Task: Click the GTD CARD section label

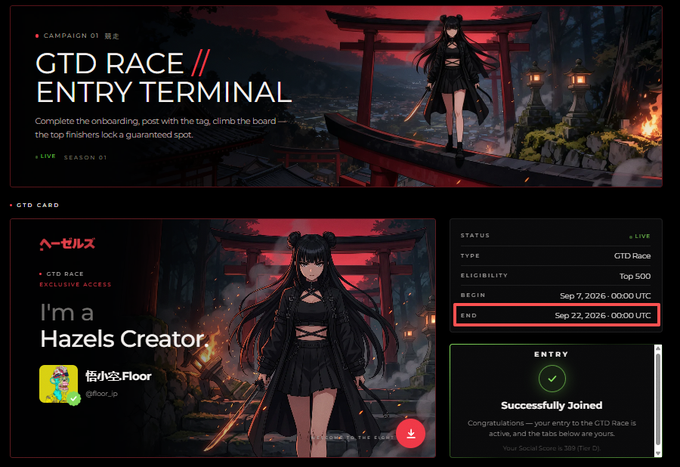Action: [38, 205]
